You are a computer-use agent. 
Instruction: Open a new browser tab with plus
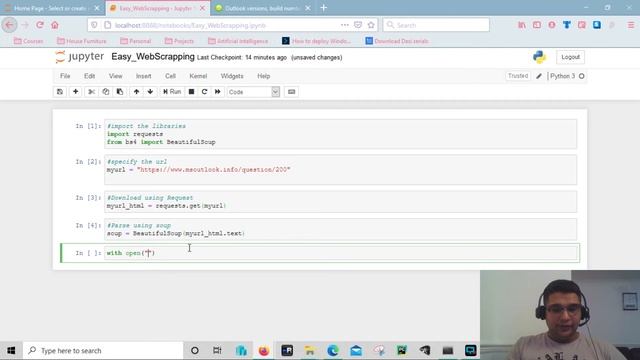324,8
